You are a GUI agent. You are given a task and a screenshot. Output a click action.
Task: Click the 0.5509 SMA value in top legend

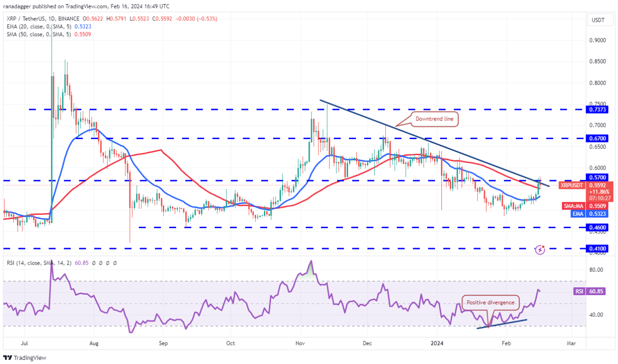82,35
